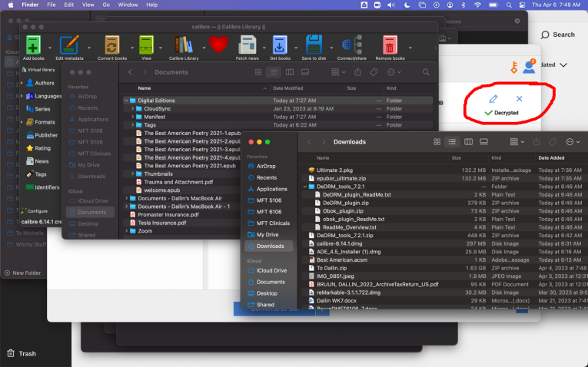588x367 pixels.
Task: Click the Get books icon
Action: (x=280, y=46)
